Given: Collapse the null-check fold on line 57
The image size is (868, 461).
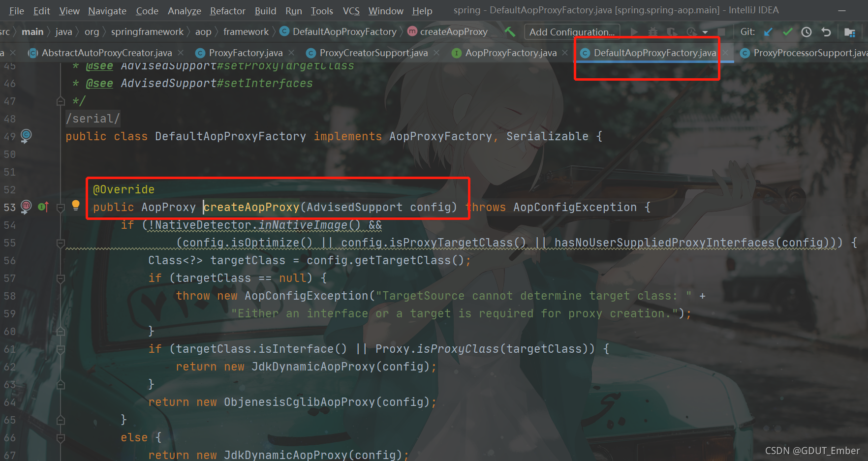Looking at the screenshot, I should [x=61, y=278].
